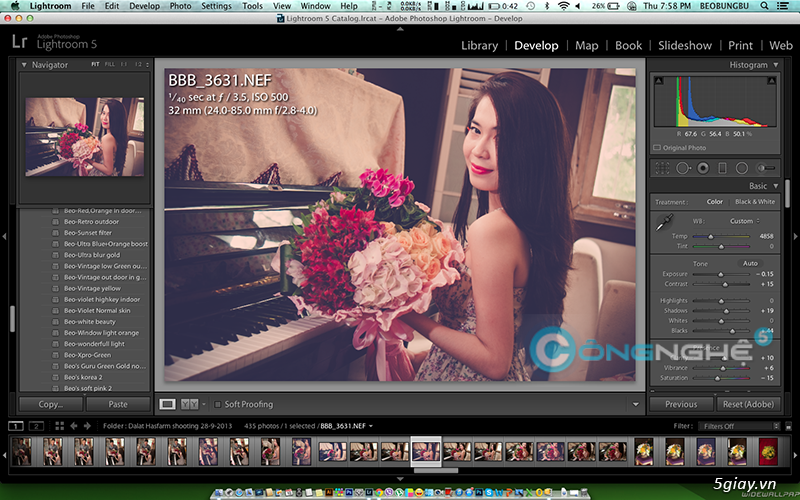Open the WB Custom preset dropdown
Screen dimensions: 800x500
[743, 221]
